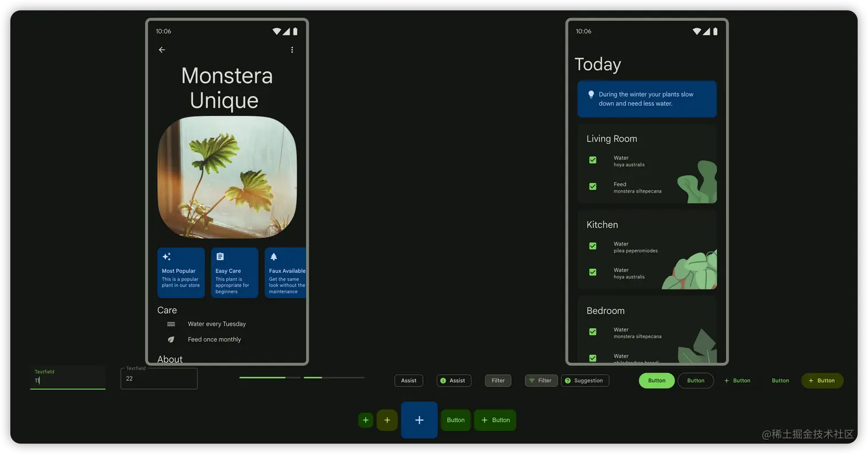Tap the battery icon on the Monstera phone
Viewport: 868px width, 454px height.
coord(295,32)
